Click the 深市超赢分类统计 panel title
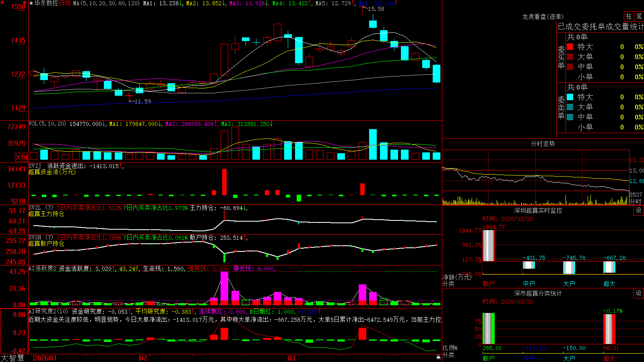This screenshot has height=362, width=644. point(538,293)
